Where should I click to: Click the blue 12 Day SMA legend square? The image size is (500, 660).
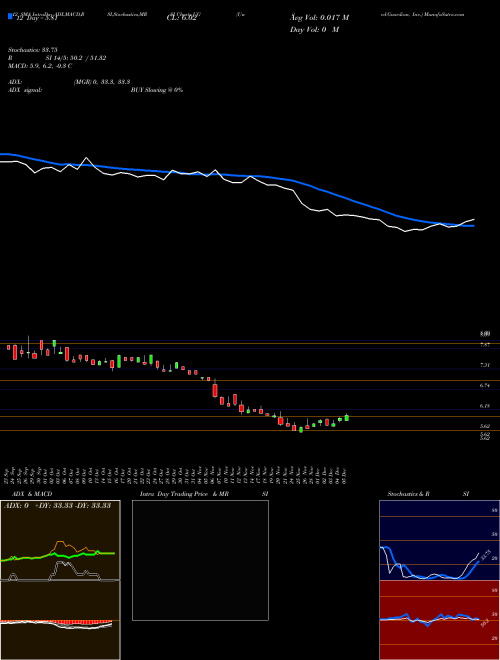pyautogui.click(x=10, y=16)
